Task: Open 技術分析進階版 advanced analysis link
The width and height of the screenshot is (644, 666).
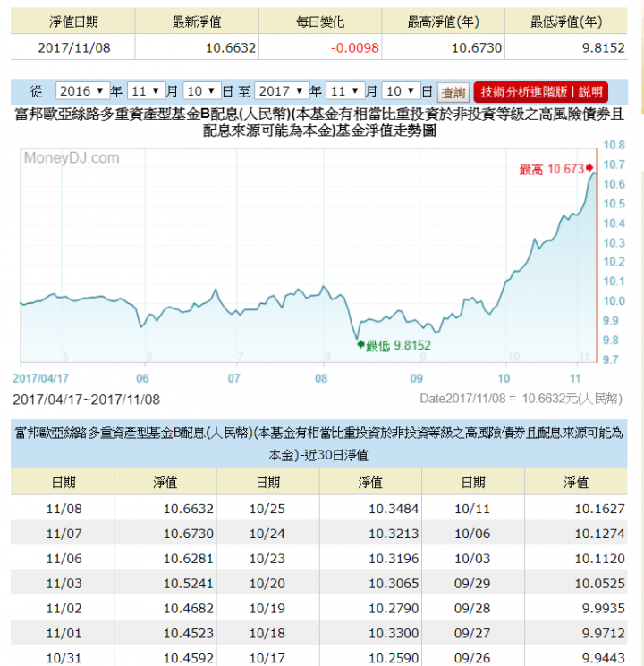Action: tap(524, 92)
